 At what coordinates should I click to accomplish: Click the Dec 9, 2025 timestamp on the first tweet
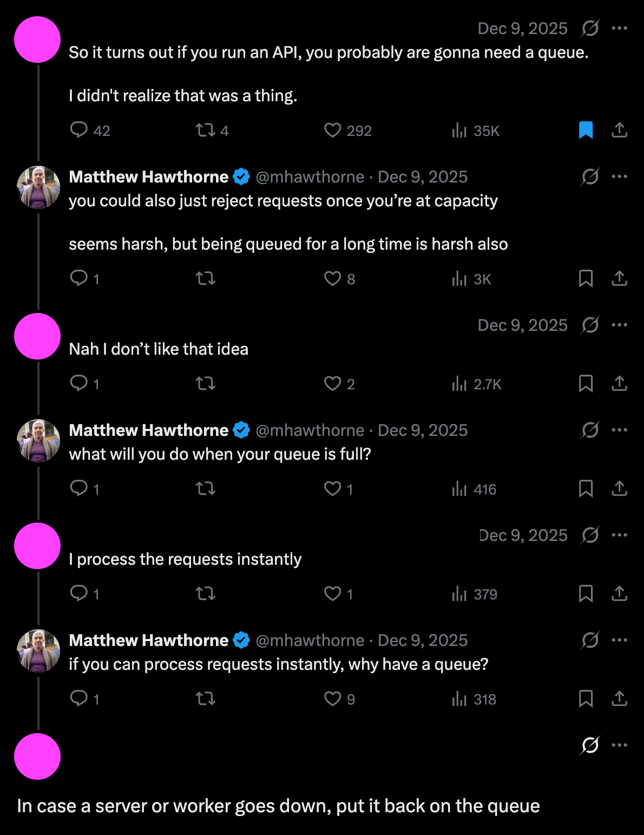pos(522,28)
